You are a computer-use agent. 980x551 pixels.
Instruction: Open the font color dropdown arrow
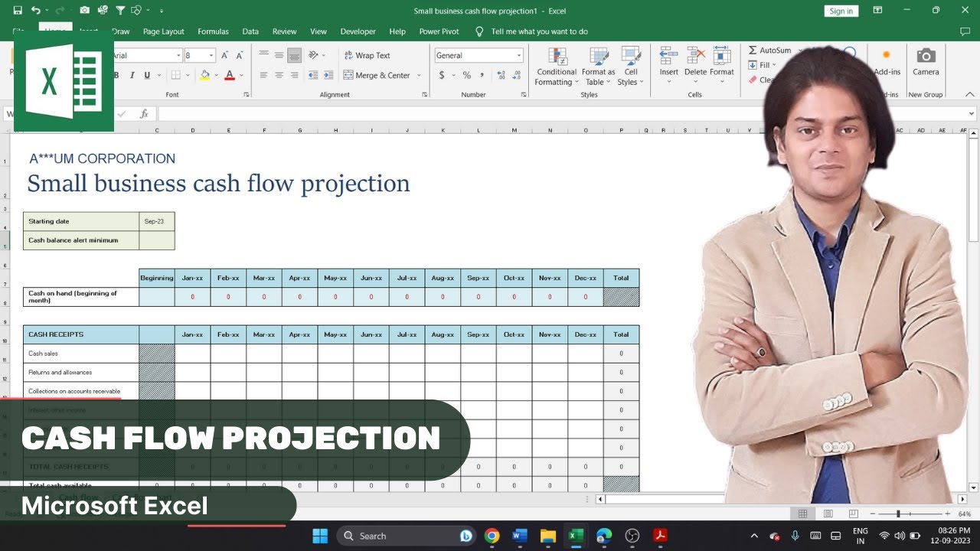[x=241, y=75]
